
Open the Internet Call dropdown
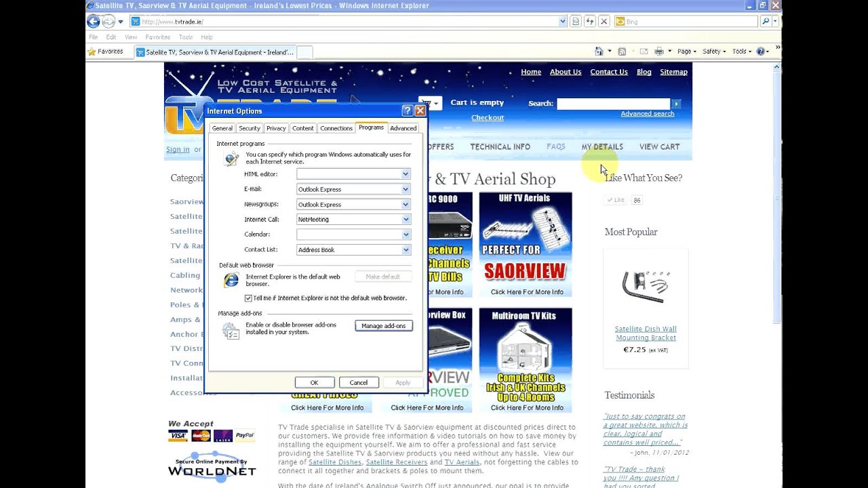(406, 220)
